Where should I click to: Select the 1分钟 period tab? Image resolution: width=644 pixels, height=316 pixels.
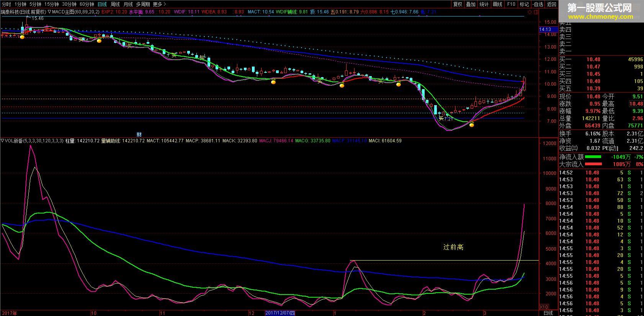pyautogui.click(x=20, y=4)
